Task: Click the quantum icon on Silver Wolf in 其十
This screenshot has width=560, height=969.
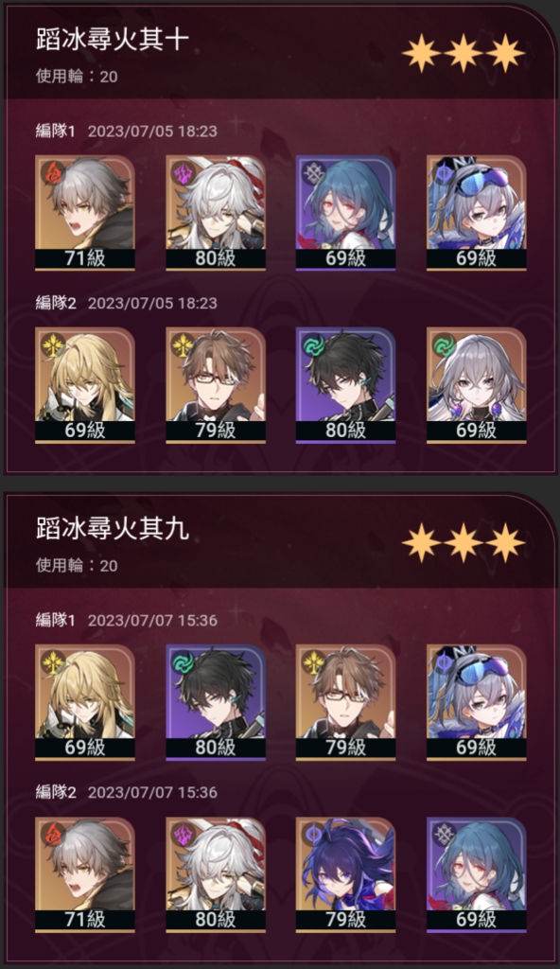Action: (x=445, y=172)
